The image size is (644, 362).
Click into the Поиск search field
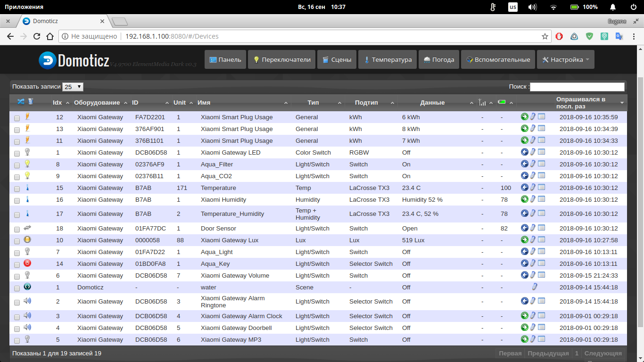point(577,87)
